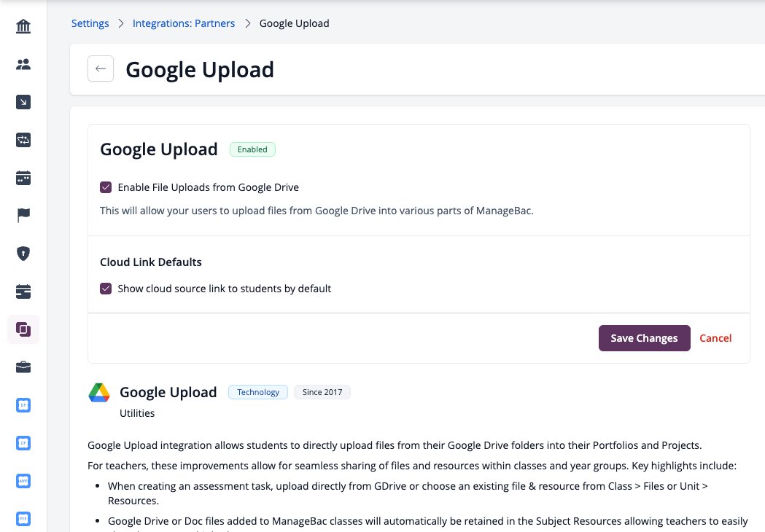Image resolution: width=765 pixels, height=532 pixels.
Task: Click the Enabled status badge
Action: click(x=252, y=149)
